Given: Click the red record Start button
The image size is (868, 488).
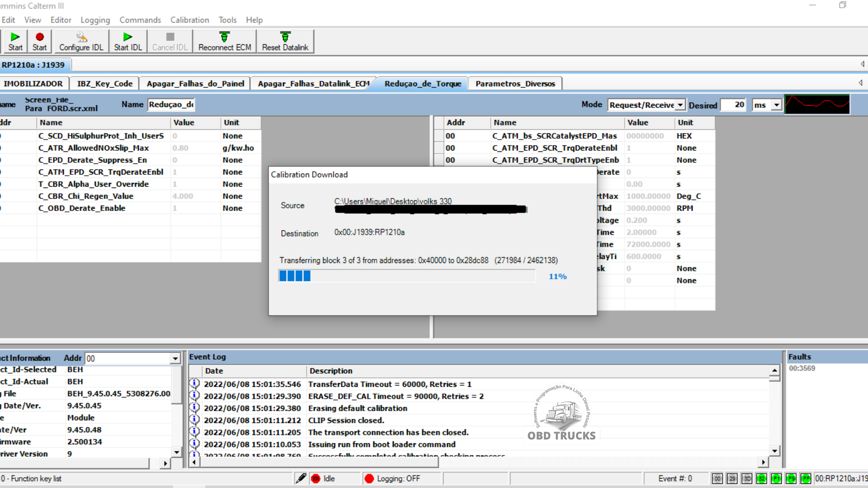Looking at the screenshot, I should (x=39, y=41).
